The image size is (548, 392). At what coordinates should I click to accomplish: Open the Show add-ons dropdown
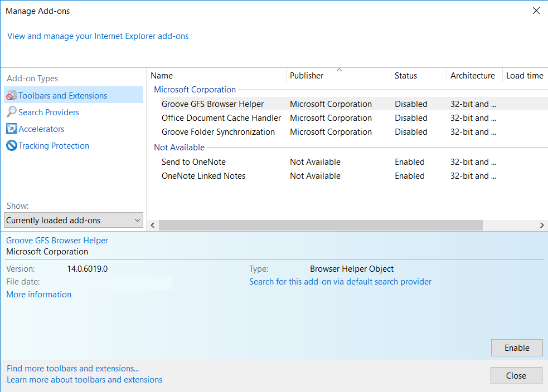[x=74, y=220]
